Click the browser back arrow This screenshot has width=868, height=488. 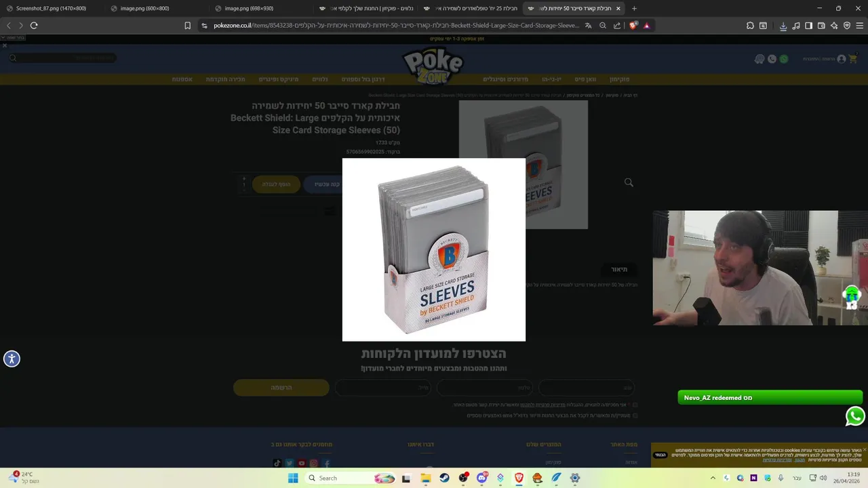click(9, 25)
